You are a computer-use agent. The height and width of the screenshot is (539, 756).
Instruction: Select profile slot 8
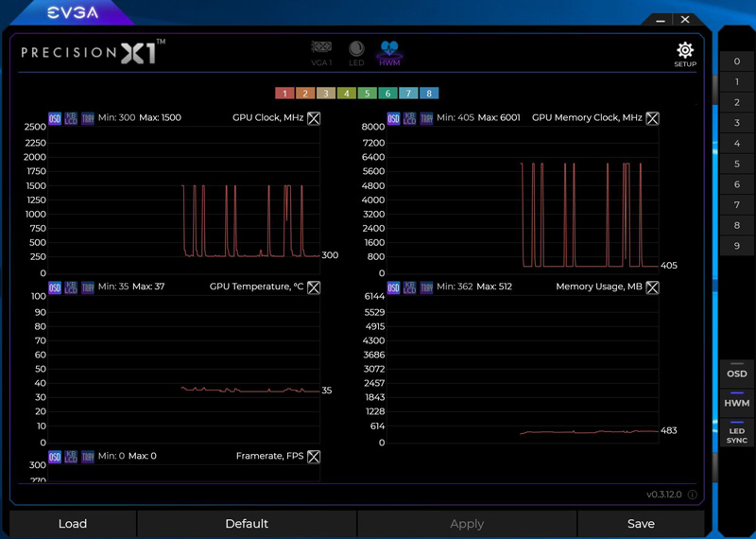(x=737, y=225)
